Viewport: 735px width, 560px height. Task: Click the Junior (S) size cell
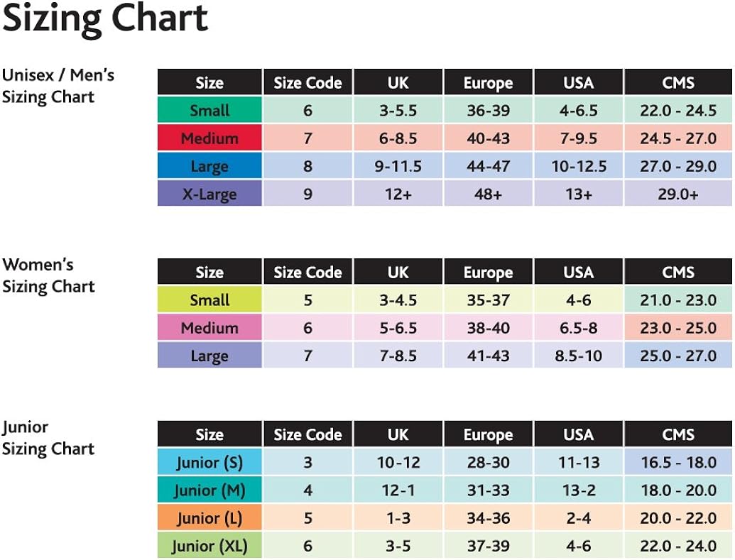click(x=209, y=463)
